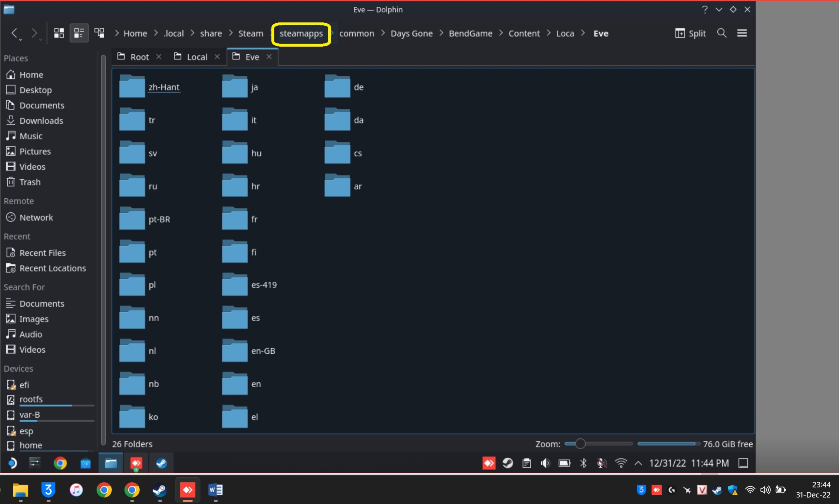
Task: Expand chevron after .local breadcrumb
Action: [192, 33]
